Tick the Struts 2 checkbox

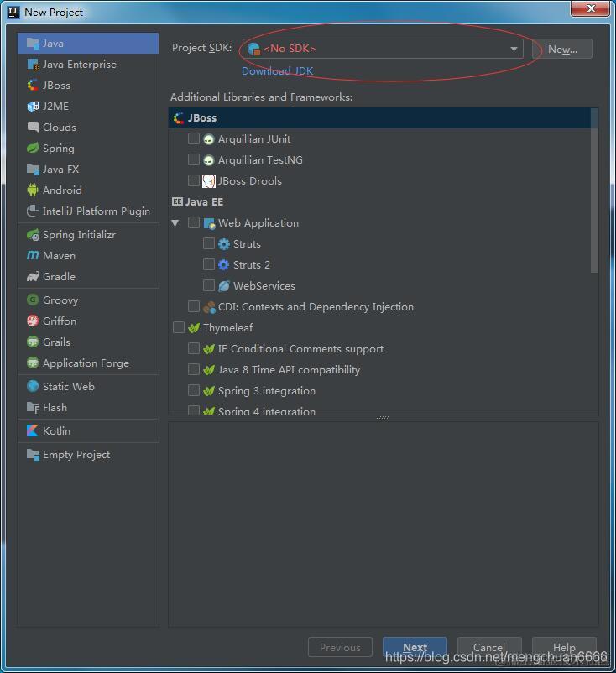click(x=209, y=264)
